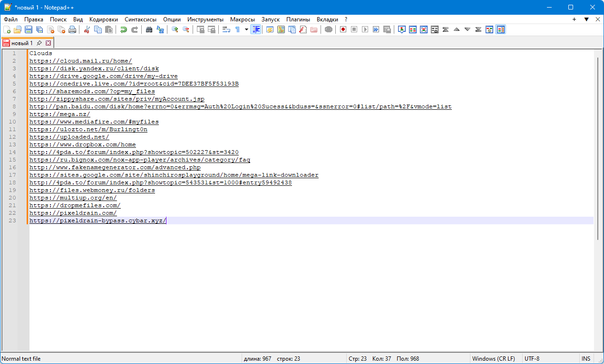The width and height of the screenshot is (604, 364).
Task: Click the Windows (CR LF) status bar field
Action: [x=495, y=359]
